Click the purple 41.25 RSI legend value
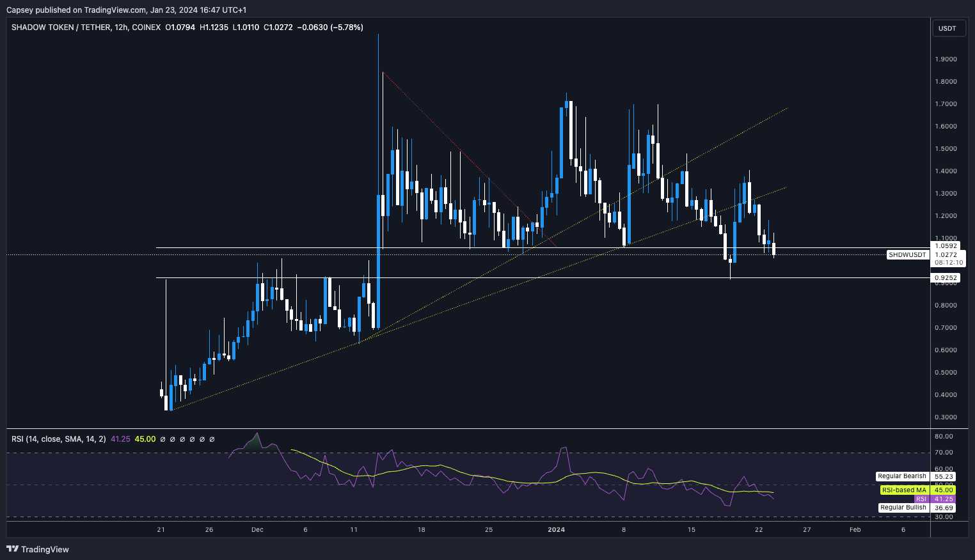The height and width of the screenshot is (560, 975). point(120,439)
